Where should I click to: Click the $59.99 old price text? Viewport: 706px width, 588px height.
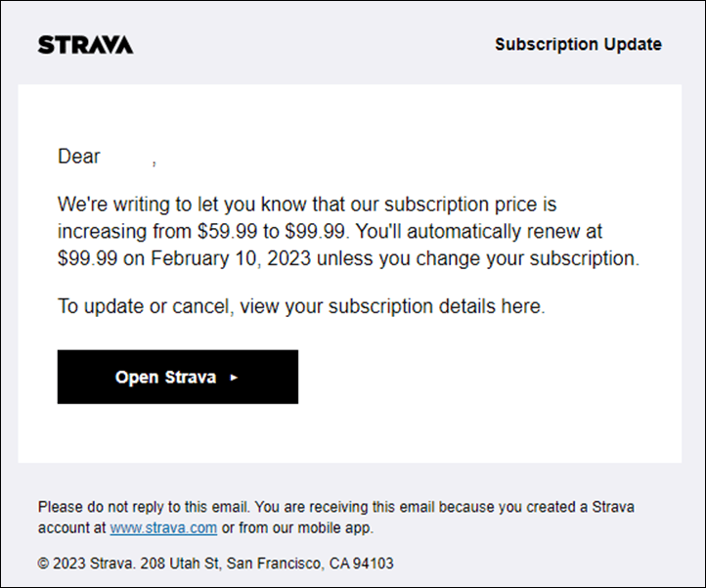pyautogui.click(x=228, y=231)
